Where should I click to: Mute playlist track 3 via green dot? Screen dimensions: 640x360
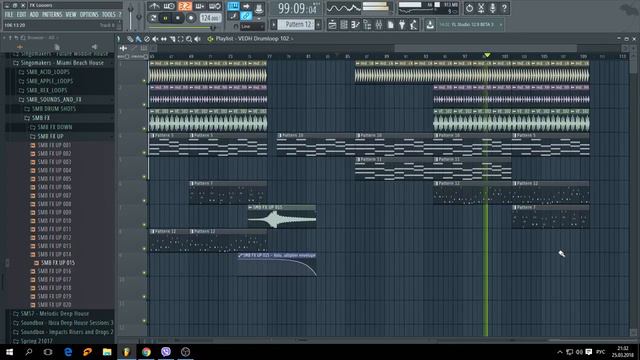144,129
